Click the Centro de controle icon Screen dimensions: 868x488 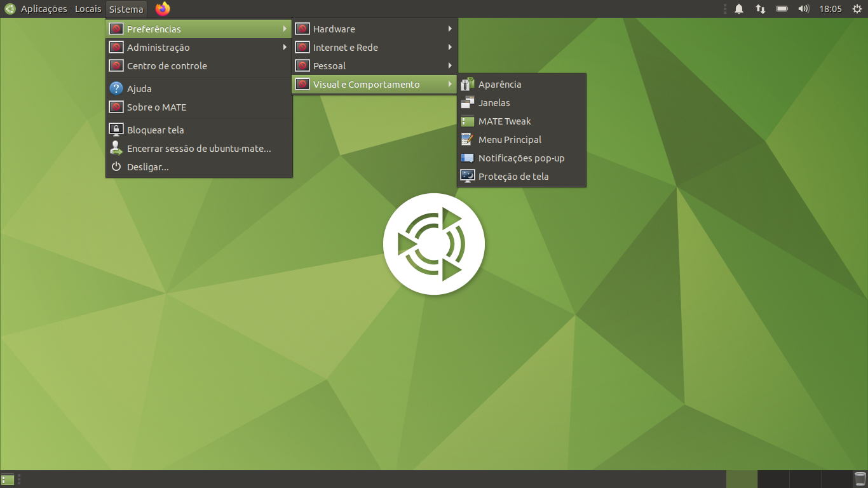[x=116, y=66]
